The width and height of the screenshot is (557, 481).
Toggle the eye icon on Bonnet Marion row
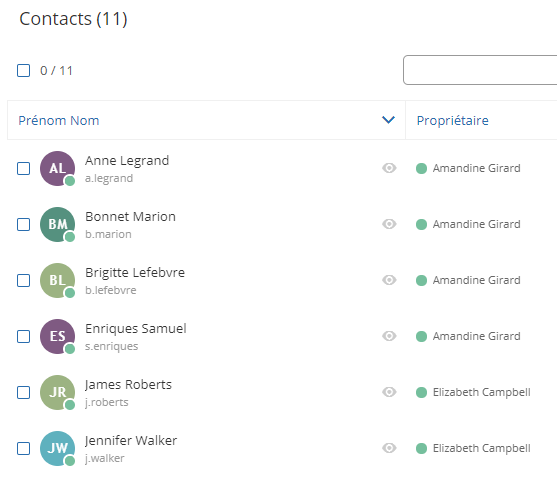click(389, 224)
